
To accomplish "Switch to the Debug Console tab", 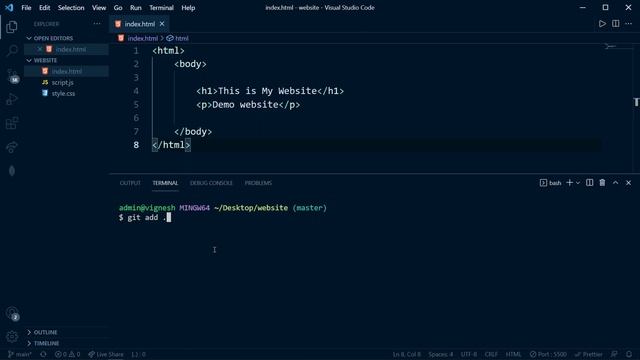I will [211, 183].
